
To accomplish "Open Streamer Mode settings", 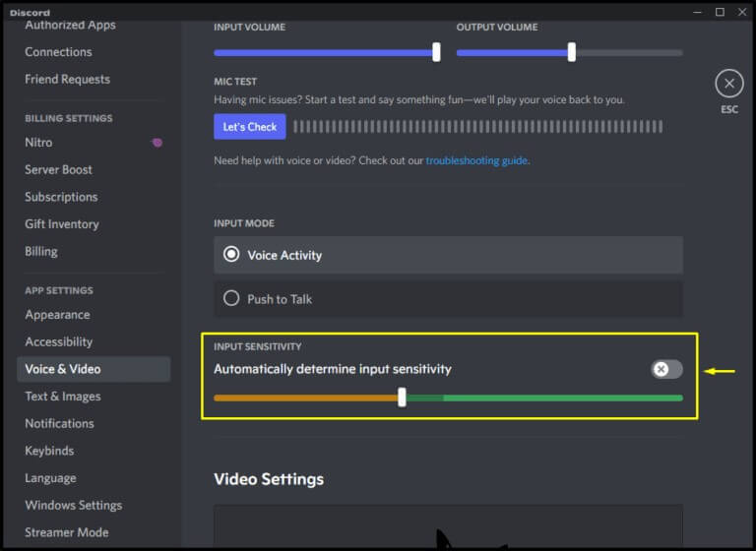I will 67,532.
